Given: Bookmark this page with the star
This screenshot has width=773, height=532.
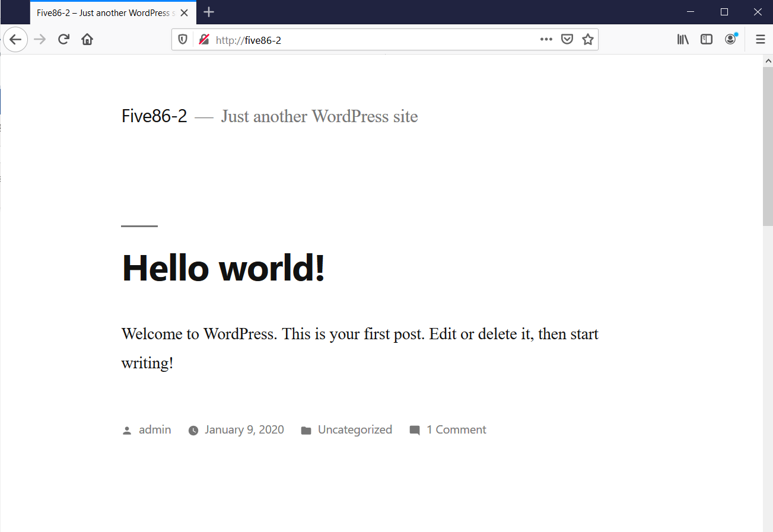Looking at the screenshot, I should [x=587, y=40].
